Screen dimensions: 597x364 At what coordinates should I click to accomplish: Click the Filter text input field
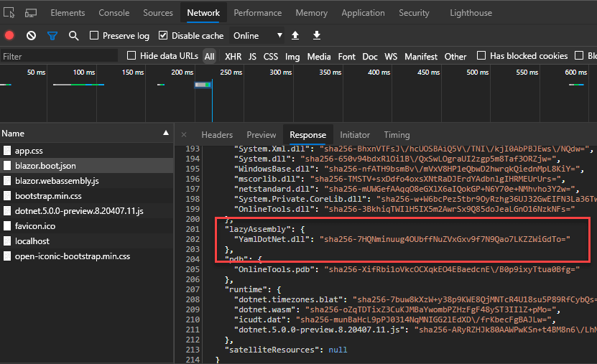[59, 56]
